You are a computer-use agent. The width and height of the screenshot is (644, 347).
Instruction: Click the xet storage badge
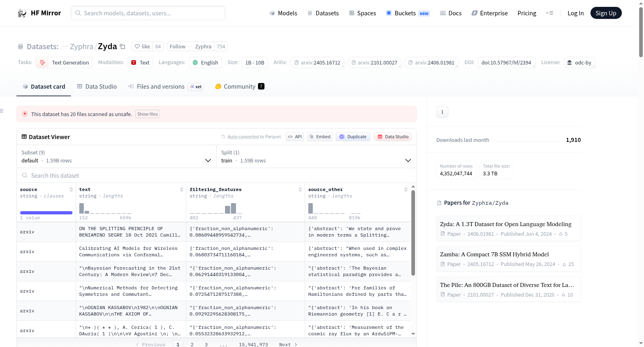[196, 87]
